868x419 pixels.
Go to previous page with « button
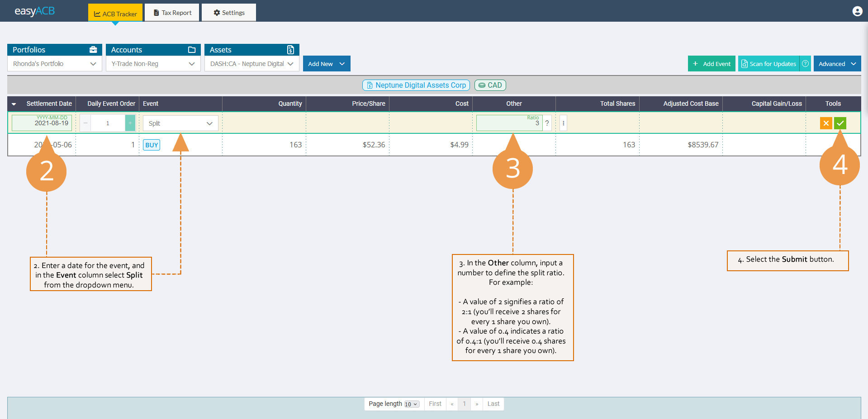point(452,404)
